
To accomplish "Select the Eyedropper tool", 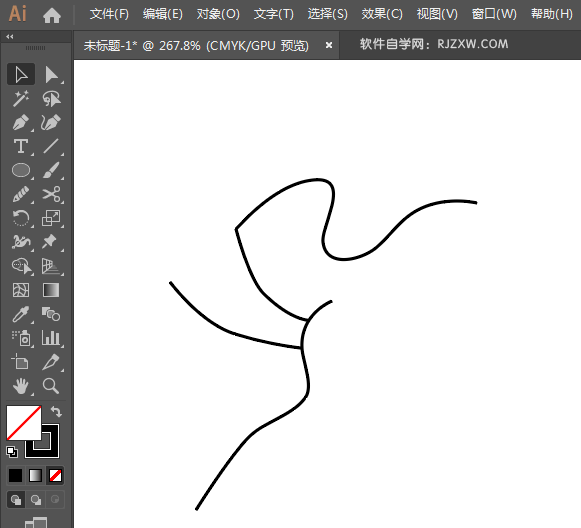I will tap(21, 314).
